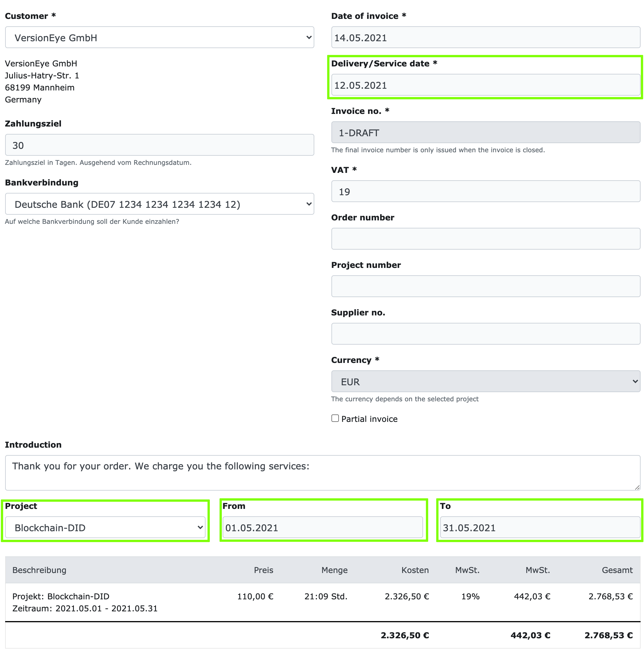This screenshot has height=652, width=644.
Task: Click the To date showing 31.05.2021
Action: click(539, 527)
